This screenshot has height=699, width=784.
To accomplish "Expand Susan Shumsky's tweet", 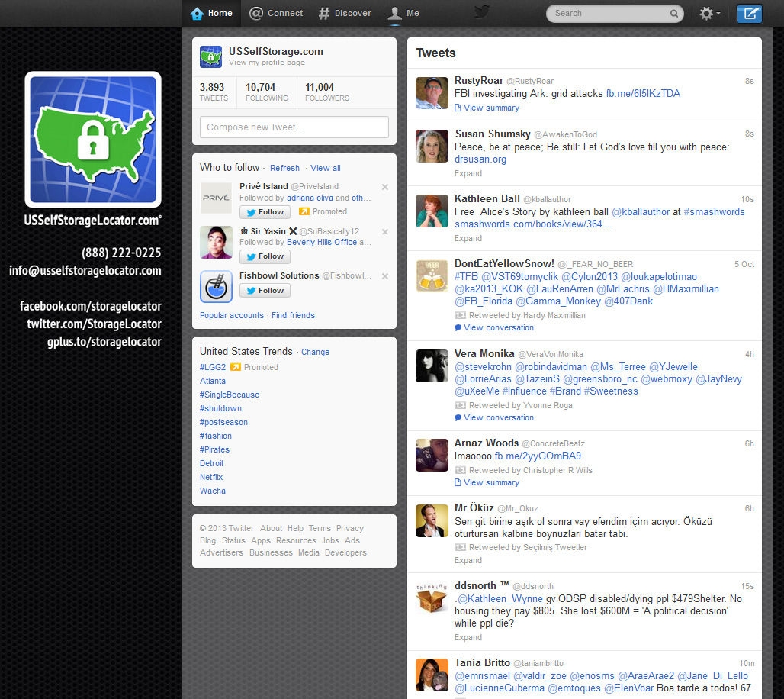I will click(468, 173).
